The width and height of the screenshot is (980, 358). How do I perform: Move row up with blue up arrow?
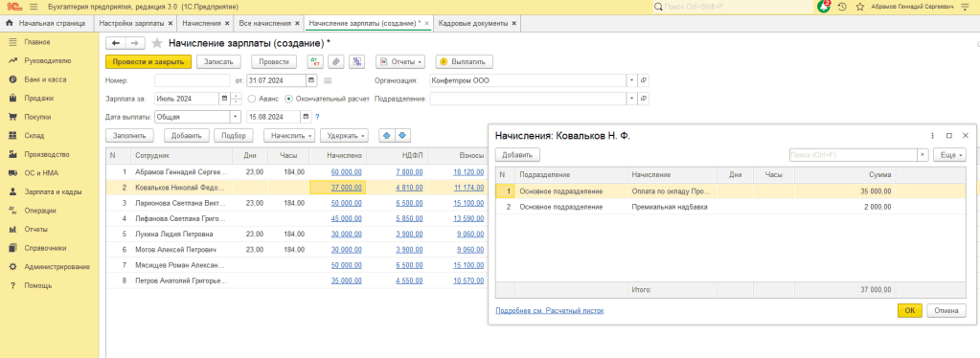(386, 135)
